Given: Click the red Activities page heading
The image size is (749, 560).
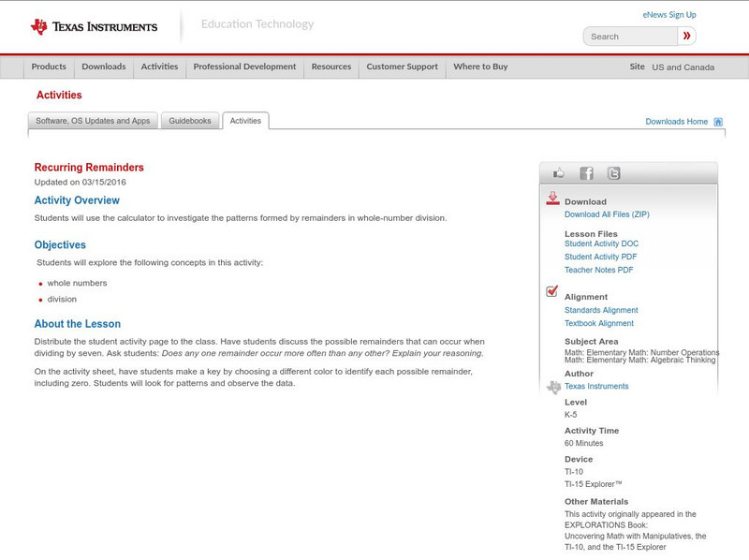Looking at the screenshot, I should tap(59, 96).
